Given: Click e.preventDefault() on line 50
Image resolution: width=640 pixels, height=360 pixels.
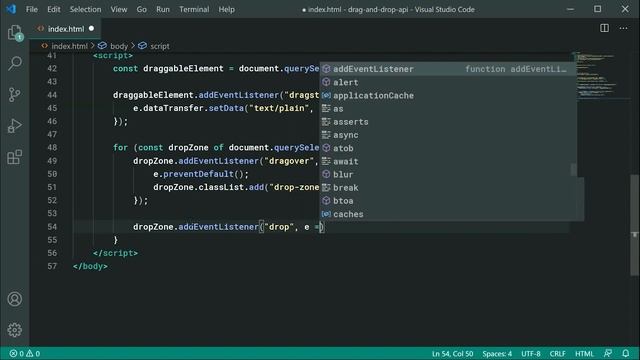Looking at the screenshot, I should [201, 174].
